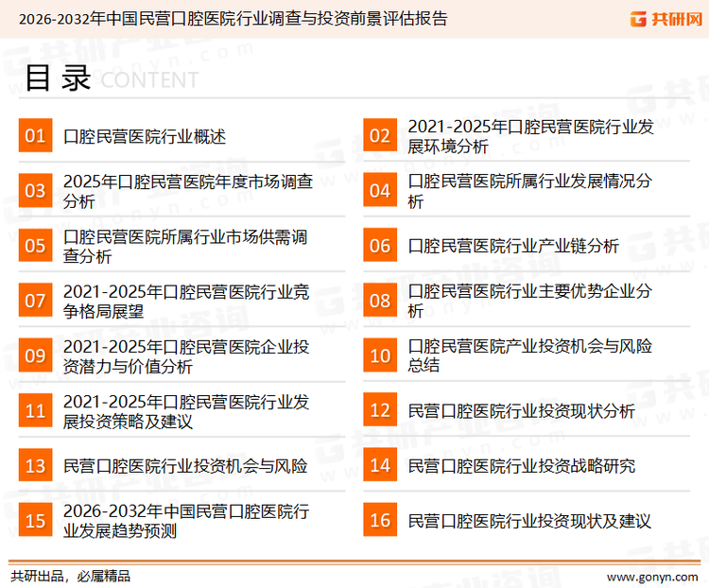This screenshot has height=588, width=709.
Task: Select chapter 2025年口腔民营医院年度市场调查分析
Action: pyautogui.click(x=188, y=191)
